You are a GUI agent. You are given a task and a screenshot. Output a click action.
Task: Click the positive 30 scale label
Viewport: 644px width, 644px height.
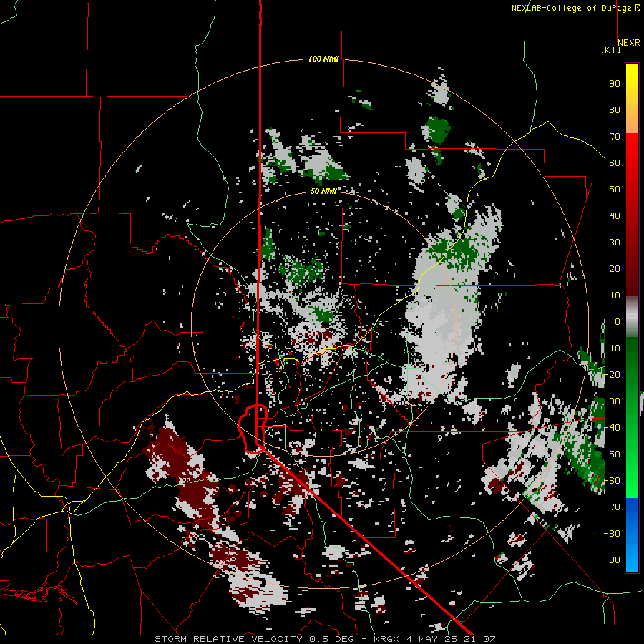pyautogui.click(x=615, y=243)
